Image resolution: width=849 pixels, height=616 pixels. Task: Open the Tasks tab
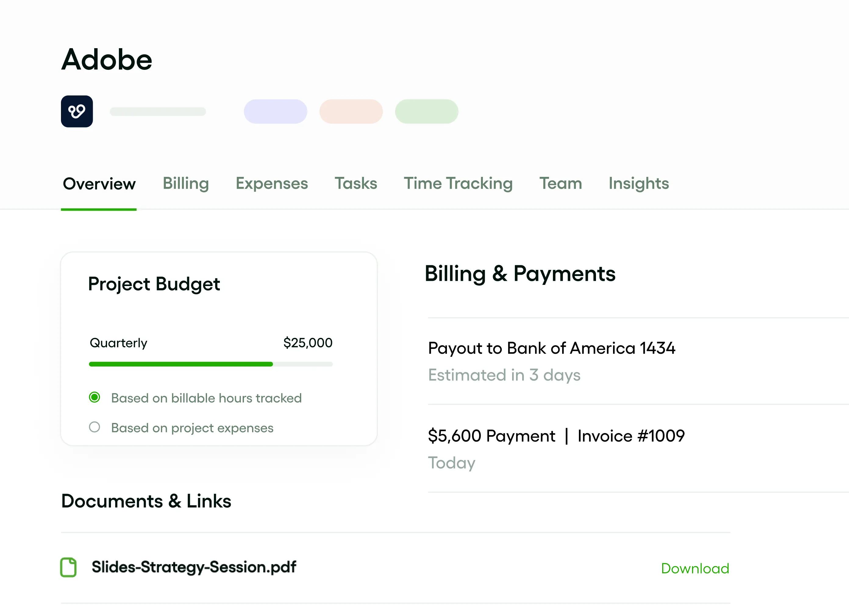(356, 184)
